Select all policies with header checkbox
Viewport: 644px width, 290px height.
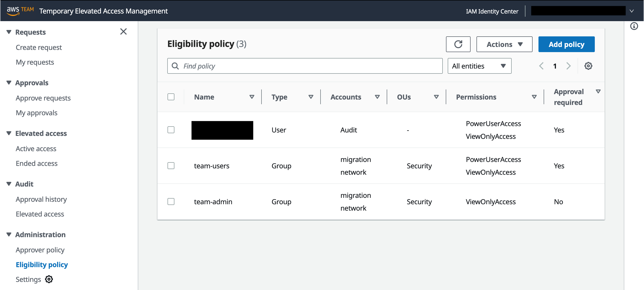click(x=171, y=97)
